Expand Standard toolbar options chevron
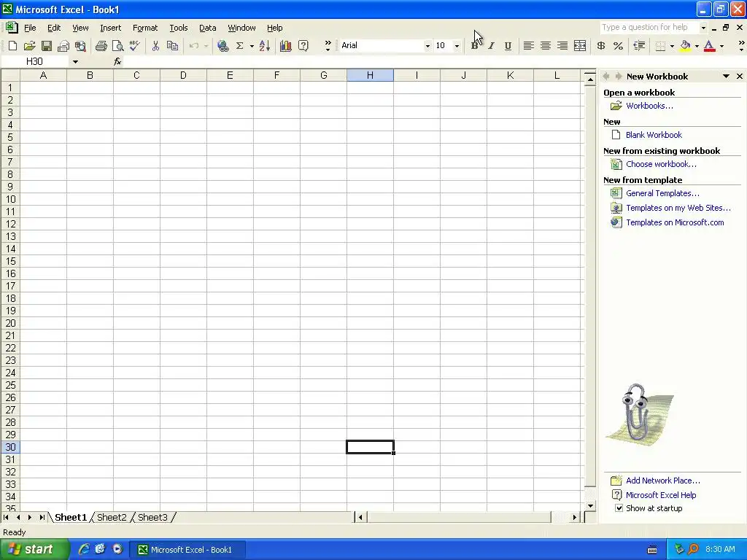This screenshot has height=560, width=747. pos(328,46)
